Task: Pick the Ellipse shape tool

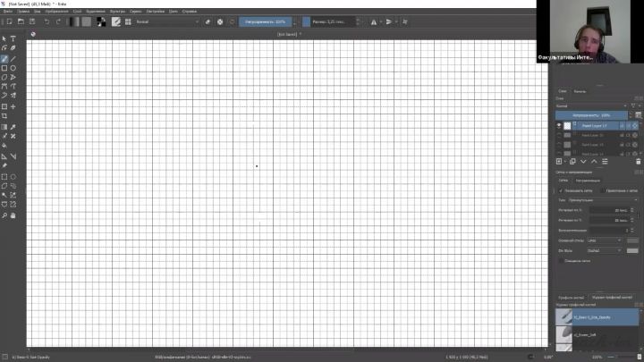Action: (13, 68)
